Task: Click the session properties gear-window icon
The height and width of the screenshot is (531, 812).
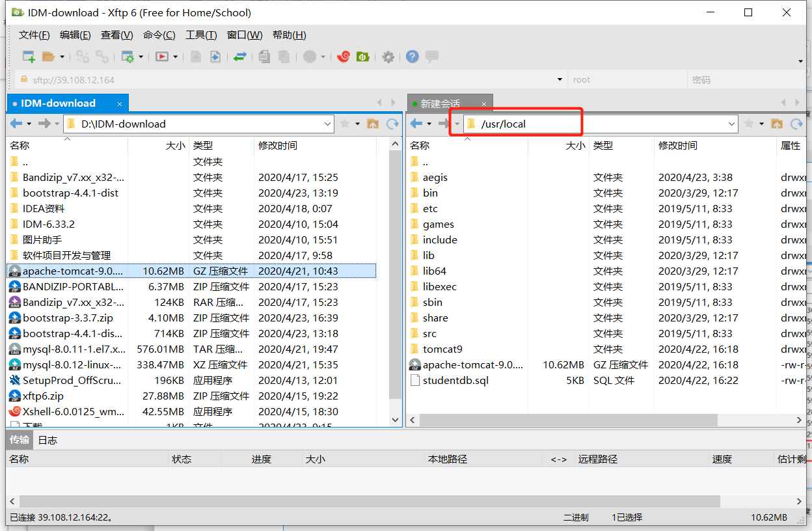Action: pyautogui.click(x=128, y=57)
